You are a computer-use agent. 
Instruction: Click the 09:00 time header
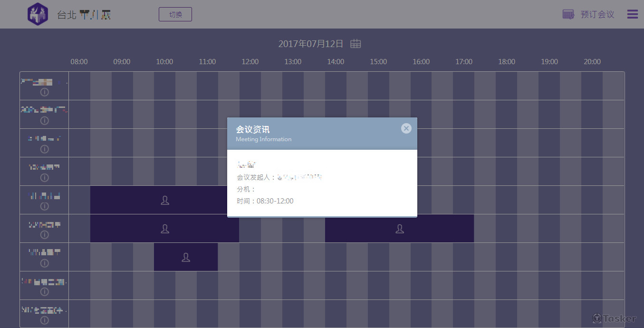click(x=122, y=62)
